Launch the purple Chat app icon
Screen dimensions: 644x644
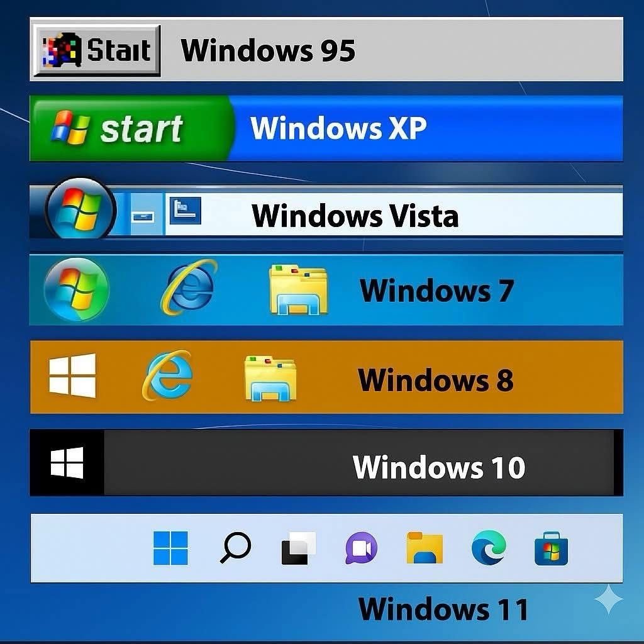(x=361, y=548)
